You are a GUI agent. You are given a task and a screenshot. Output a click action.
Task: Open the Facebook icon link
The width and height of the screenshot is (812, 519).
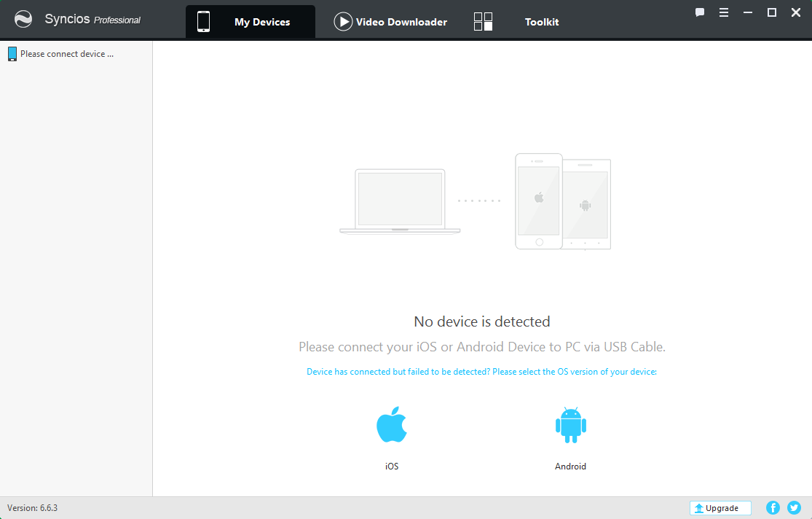point(773,508)
